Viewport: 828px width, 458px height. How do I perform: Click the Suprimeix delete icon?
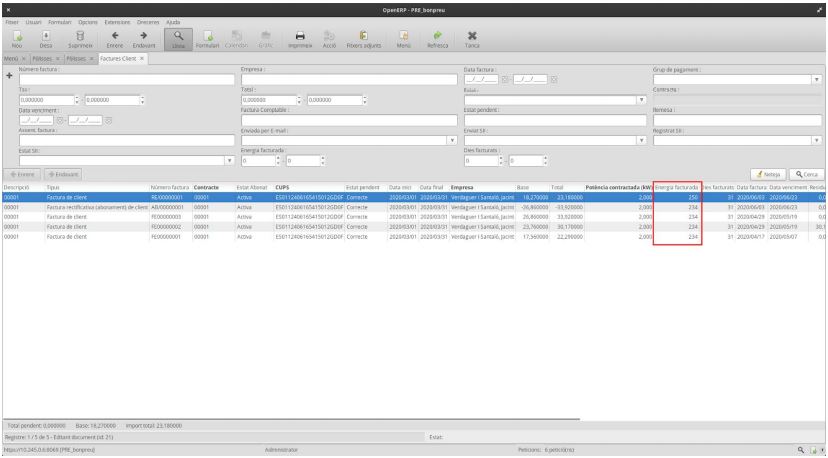(80, 37)
